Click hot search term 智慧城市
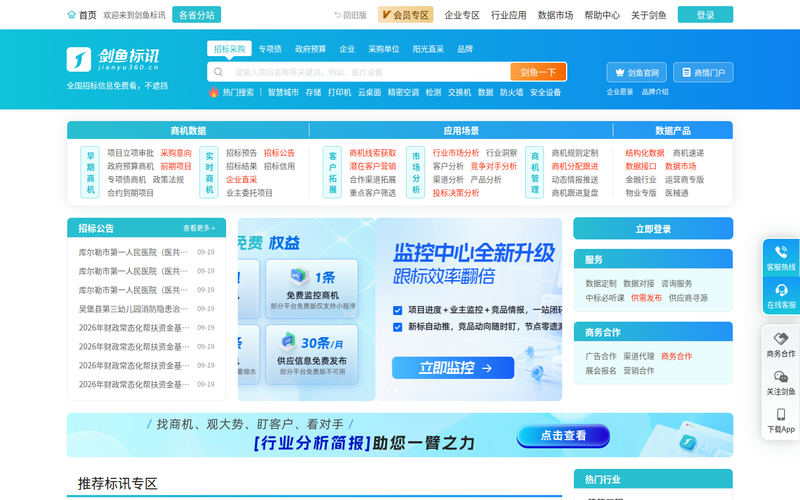Viewport: 800px width, 500px height. (x=283, y=92)
